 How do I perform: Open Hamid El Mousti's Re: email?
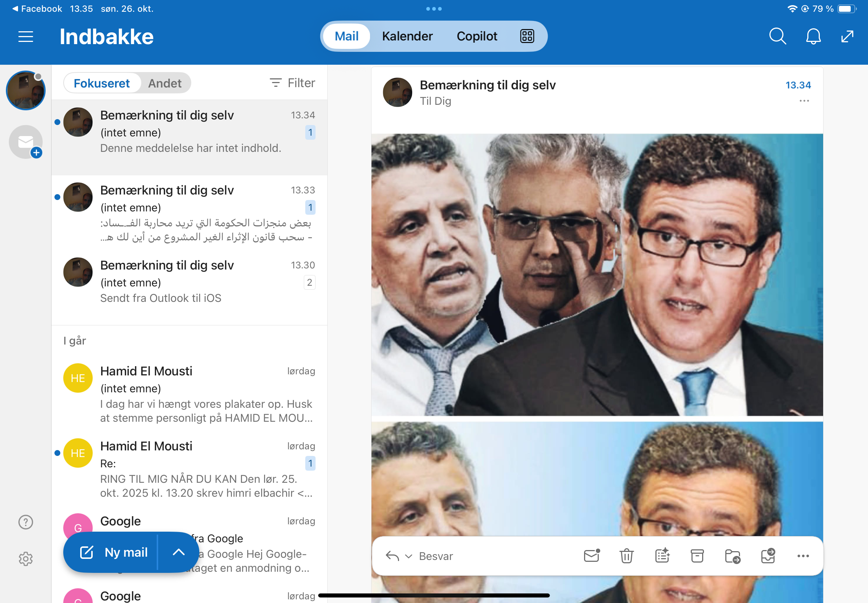point(206,468)
